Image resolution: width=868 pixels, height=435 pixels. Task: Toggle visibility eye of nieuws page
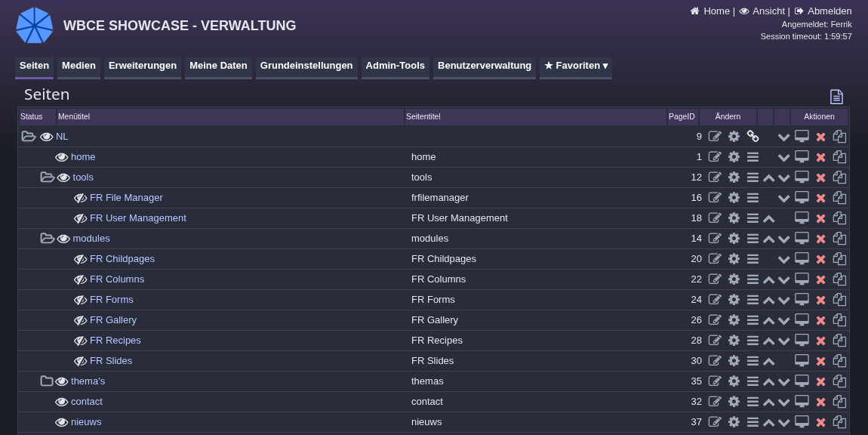click(x=61, y=422)
